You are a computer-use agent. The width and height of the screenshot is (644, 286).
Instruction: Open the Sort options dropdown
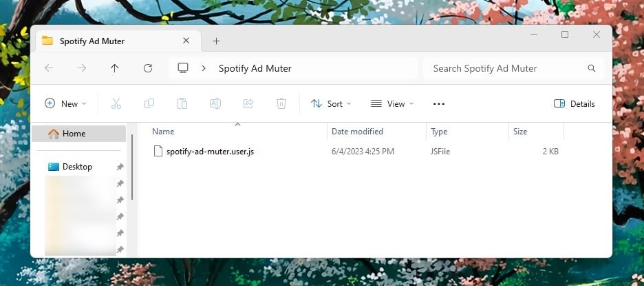331,103
